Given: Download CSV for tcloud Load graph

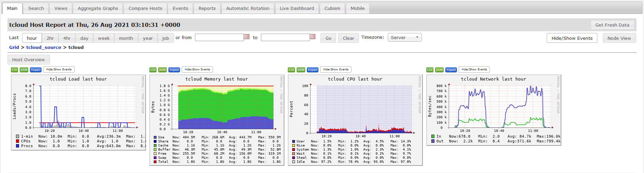Looking at the screenshot, I should pos(14,70).
